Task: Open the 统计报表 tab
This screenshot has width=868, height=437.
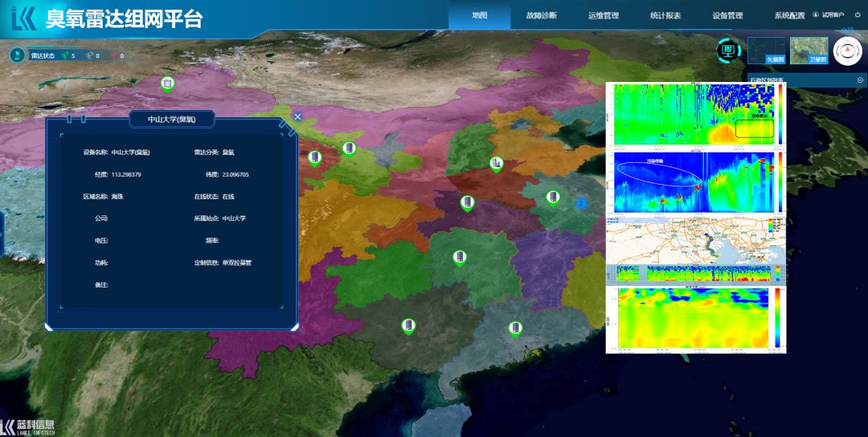Action: pyautogui.click(x=665, y=15)
